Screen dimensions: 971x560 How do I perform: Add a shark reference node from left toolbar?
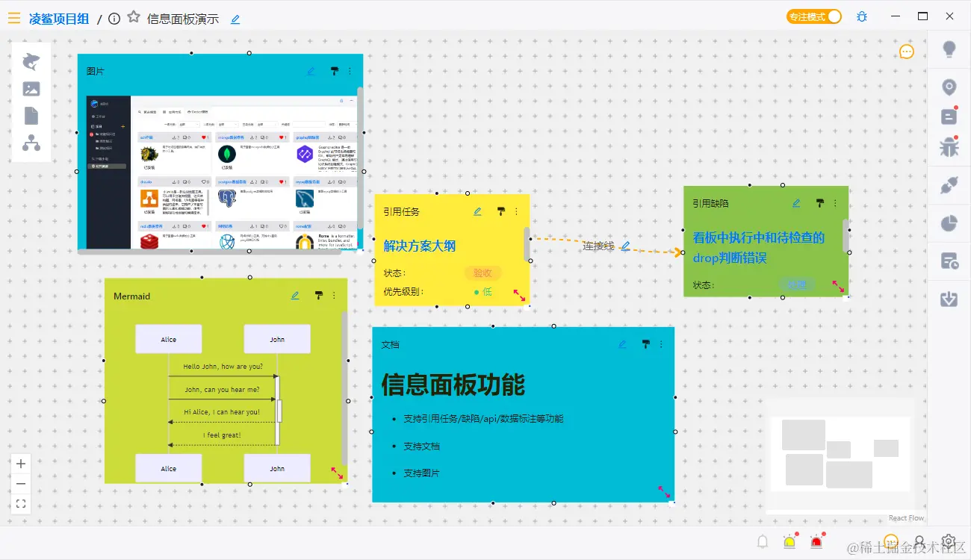[31, 61]
